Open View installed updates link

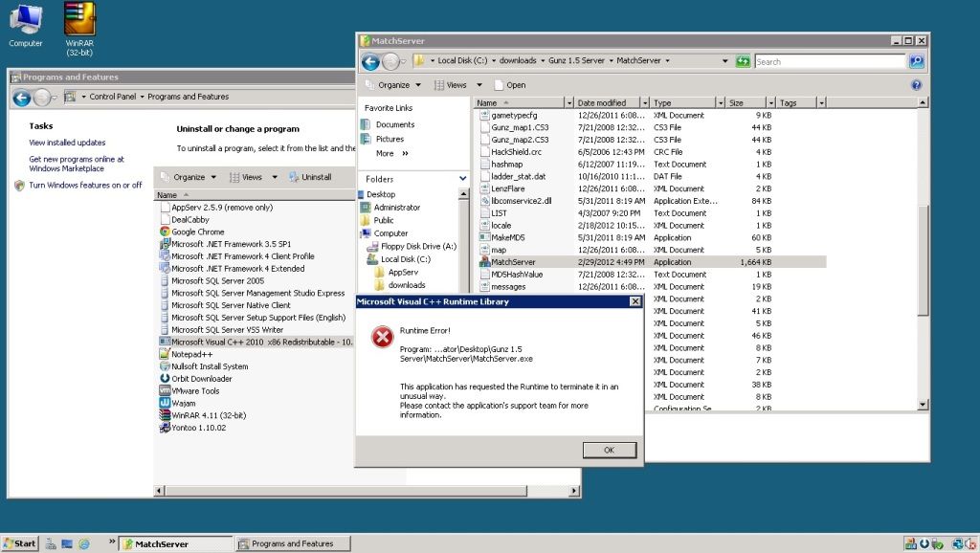tap(67, 143)
